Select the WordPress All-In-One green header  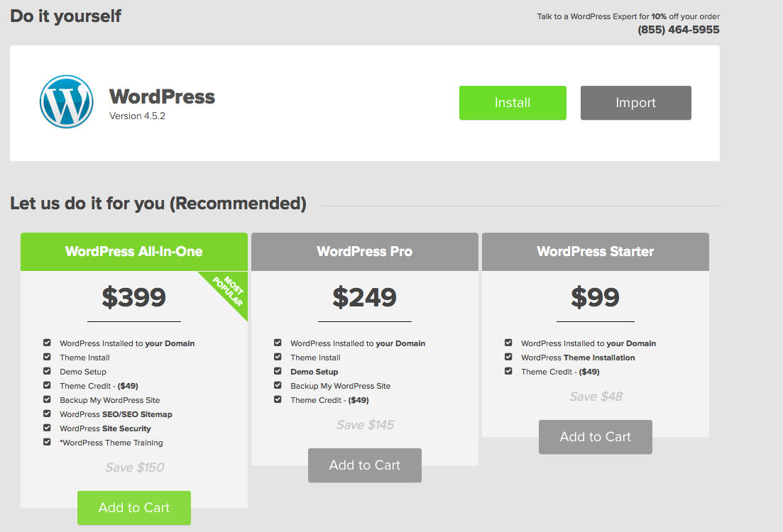point(134,252)
